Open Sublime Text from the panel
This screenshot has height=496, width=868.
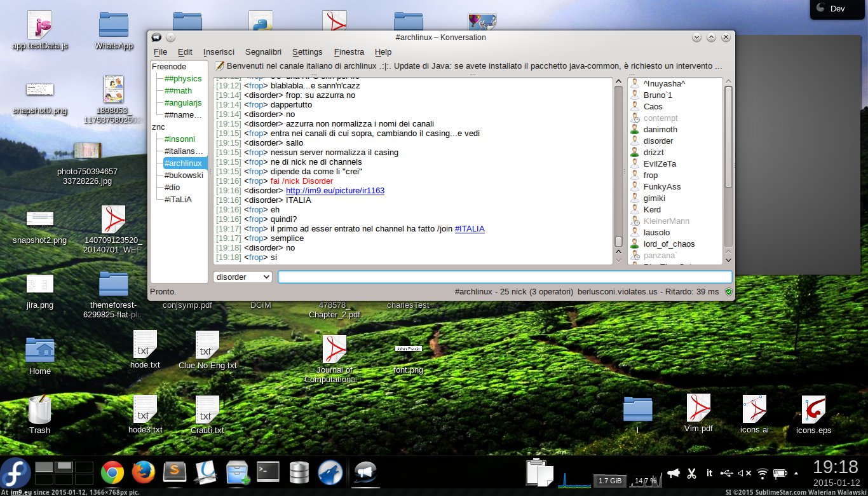(175, 472)
